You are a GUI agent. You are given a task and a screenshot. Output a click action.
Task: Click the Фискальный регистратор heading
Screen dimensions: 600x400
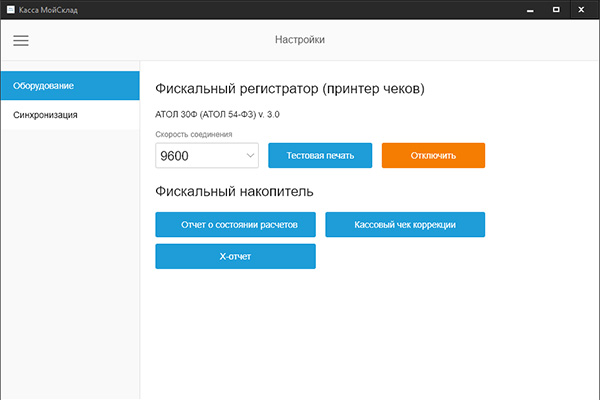(290, 89)
